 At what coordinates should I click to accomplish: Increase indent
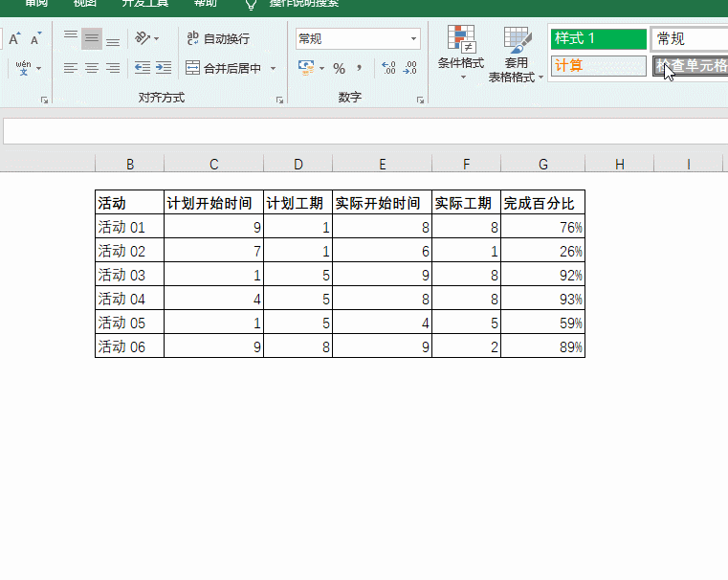(x=164, y=68)
